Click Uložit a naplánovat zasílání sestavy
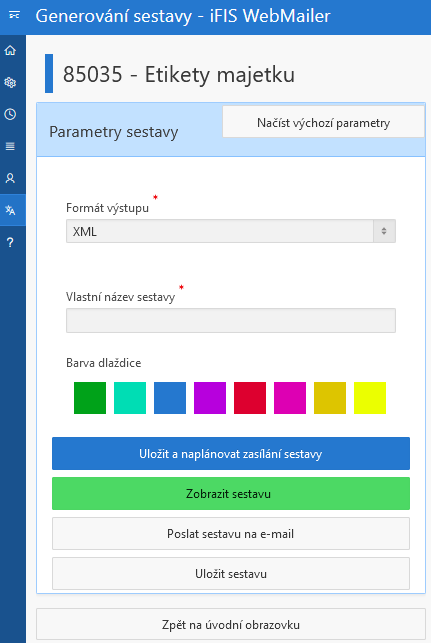431x643 pixels. (231, 454)
